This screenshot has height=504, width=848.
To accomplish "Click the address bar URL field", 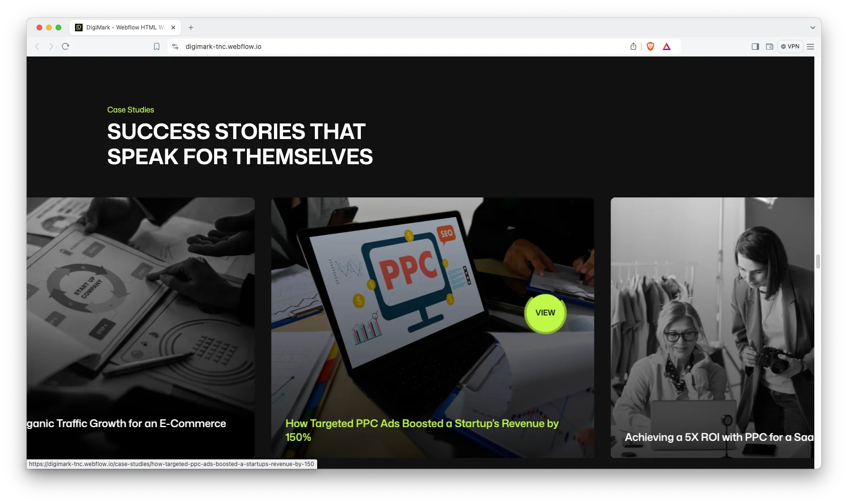I will 380,47.
